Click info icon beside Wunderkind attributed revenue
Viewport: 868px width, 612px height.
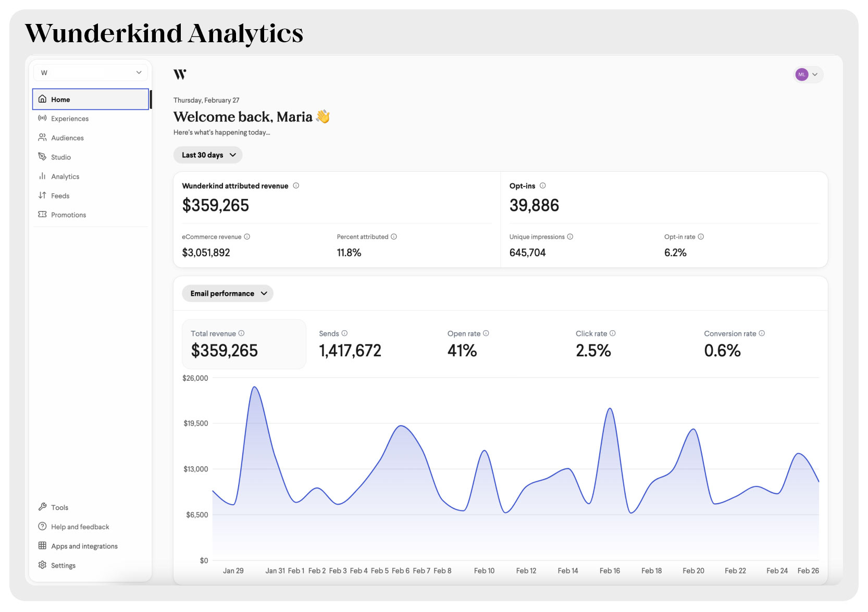pyautogui.click(x=296, y=186)
